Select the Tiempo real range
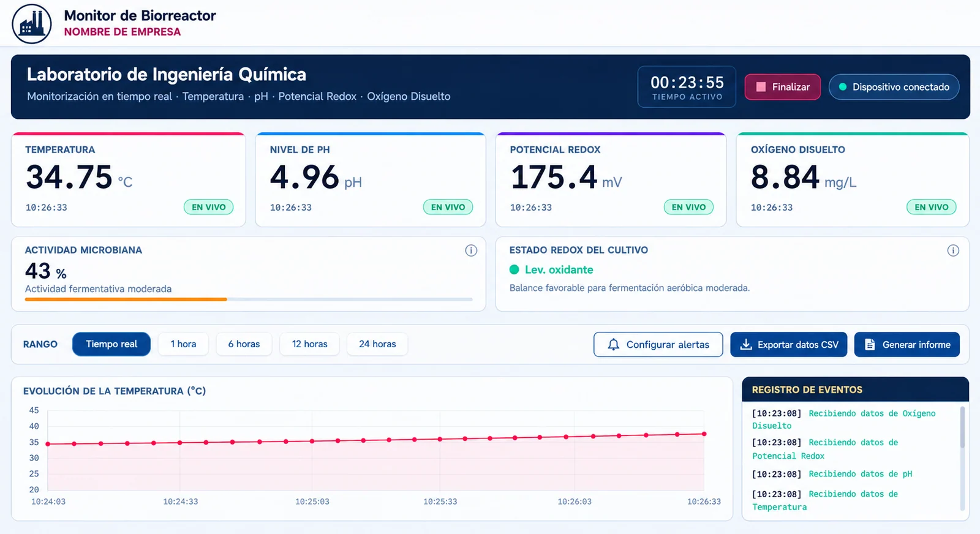This screenshot has height=534, width=980. point(111,344)
